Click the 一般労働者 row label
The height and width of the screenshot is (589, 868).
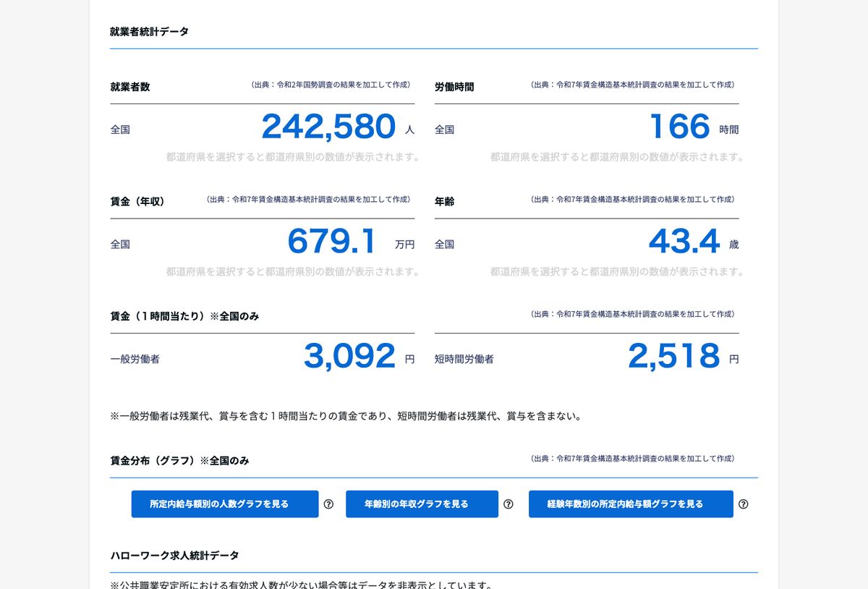(135, 359)
